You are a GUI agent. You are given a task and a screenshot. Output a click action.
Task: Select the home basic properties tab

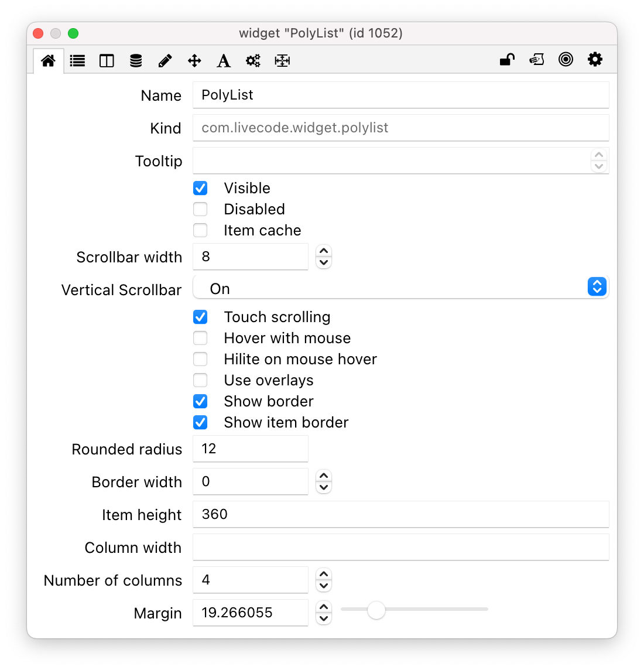(48, 60)
